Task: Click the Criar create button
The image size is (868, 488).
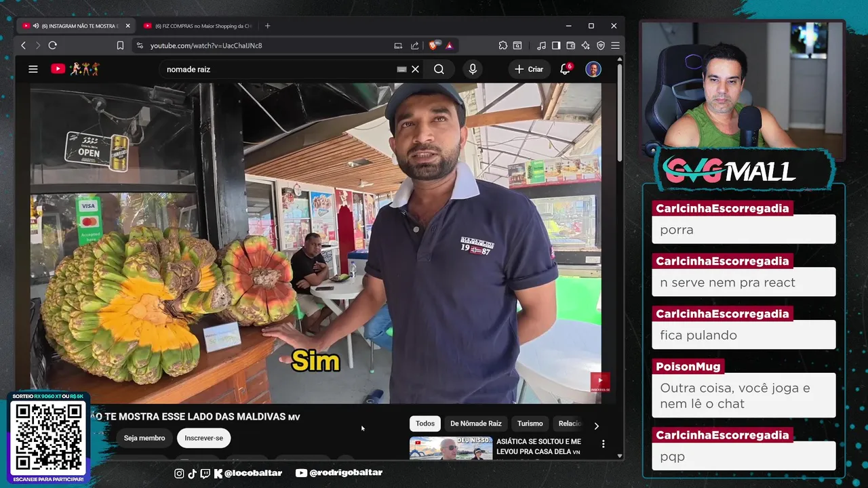Action: 529,69
